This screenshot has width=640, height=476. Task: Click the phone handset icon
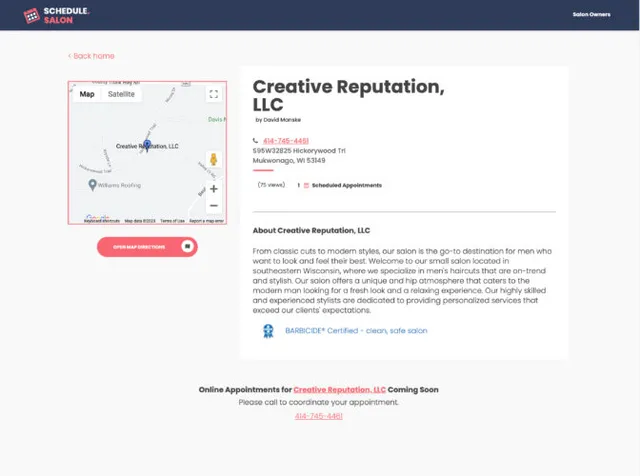pos(256,141)
